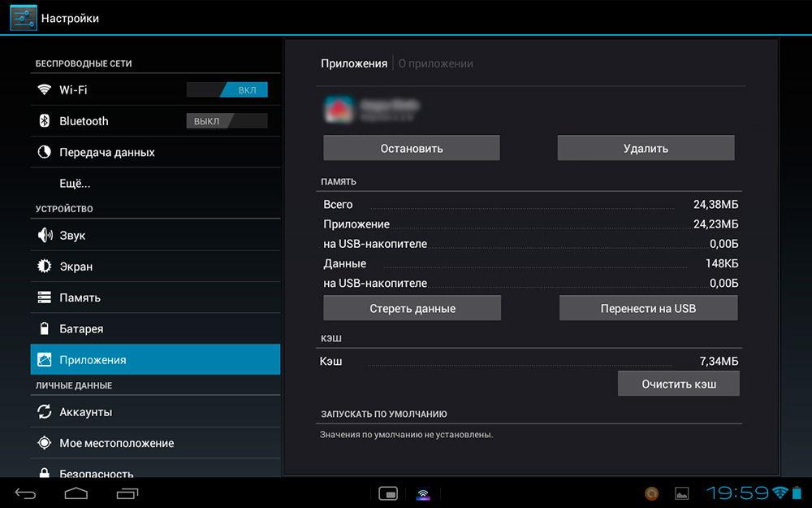This screenshot has height=508, width=812.
Task: Tap the Home navigation icon
Action: (76, 493)
